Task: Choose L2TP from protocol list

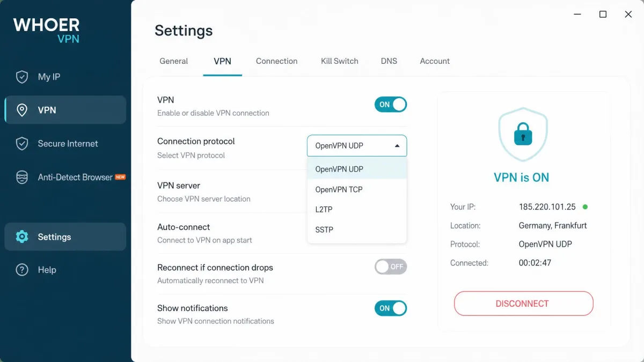Action: click(357, 209)
